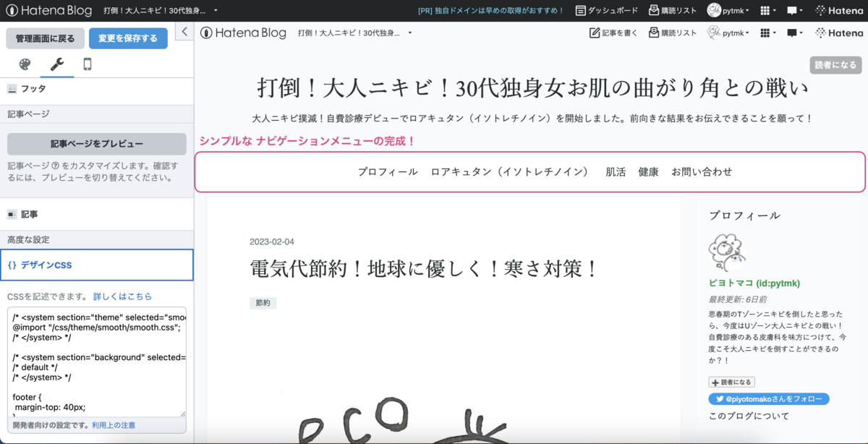868x444 pixels.
Task: Click the profile avatar image in sidebar
Action: click(727, 252)
